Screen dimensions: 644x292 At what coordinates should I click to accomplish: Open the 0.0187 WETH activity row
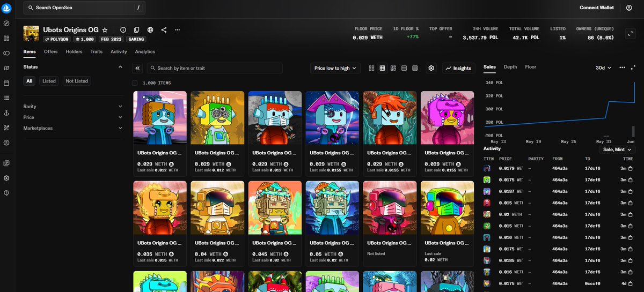click(559, 191)
